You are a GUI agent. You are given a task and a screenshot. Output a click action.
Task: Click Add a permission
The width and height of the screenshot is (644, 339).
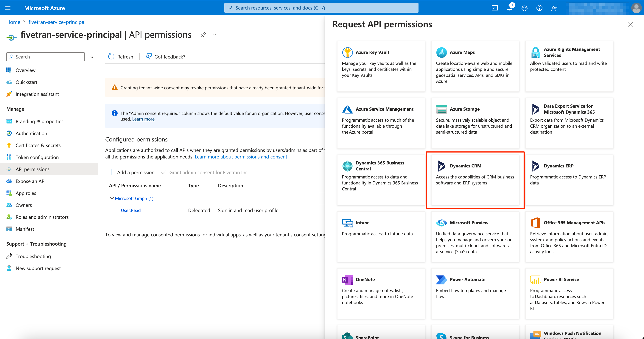[x=131, y=172]
